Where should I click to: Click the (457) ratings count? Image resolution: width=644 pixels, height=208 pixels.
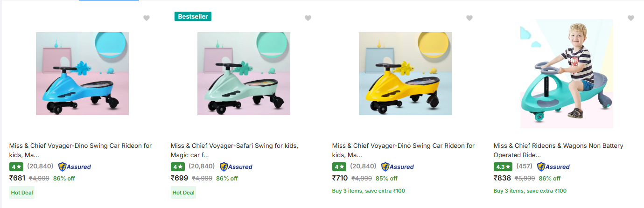click(524, 166)
